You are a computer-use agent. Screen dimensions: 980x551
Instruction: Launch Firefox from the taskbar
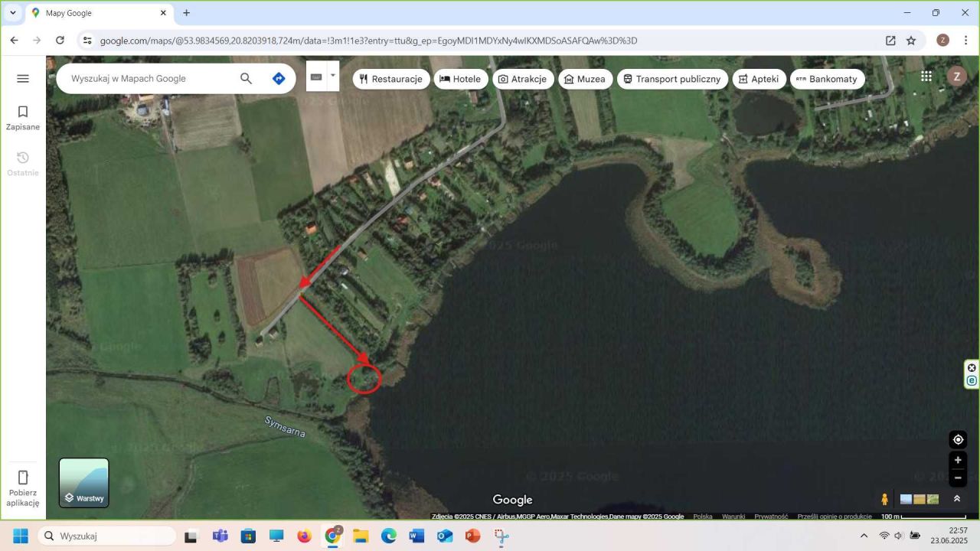click(304, 536)
